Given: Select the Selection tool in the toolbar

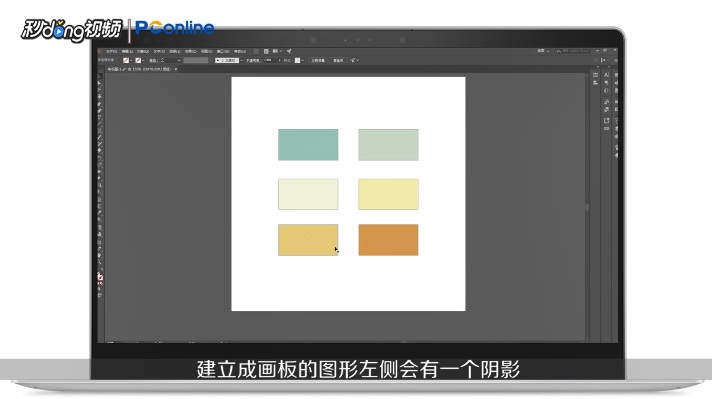Looking at the screenshot, I should pos(99,77).
